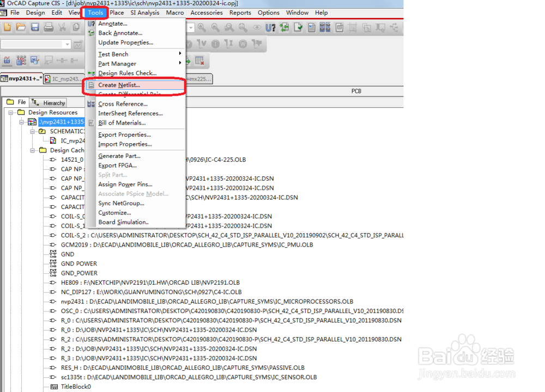
Task: Click the Cut scissors toolbar icon
Action: [x=62, y=27]
